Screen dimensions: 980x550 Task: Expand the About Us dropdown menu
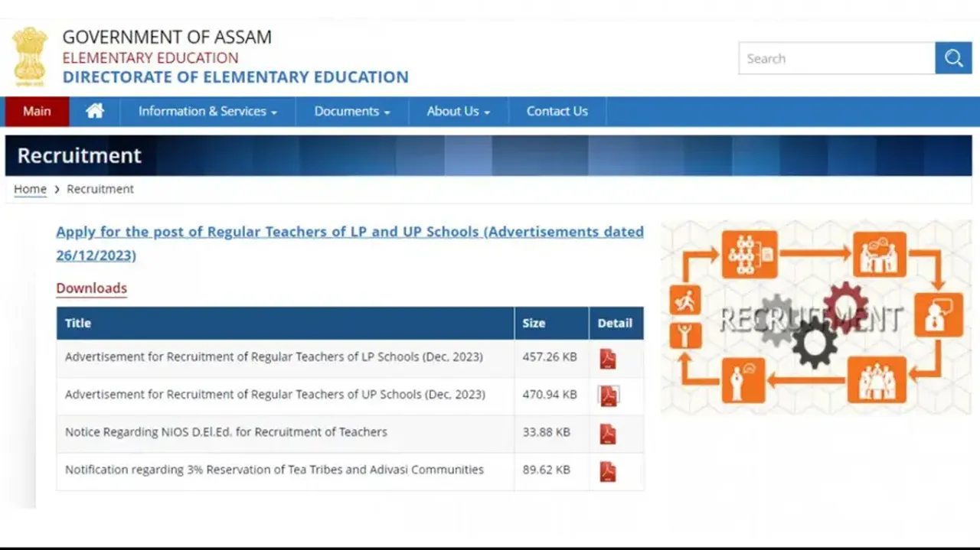458,111
